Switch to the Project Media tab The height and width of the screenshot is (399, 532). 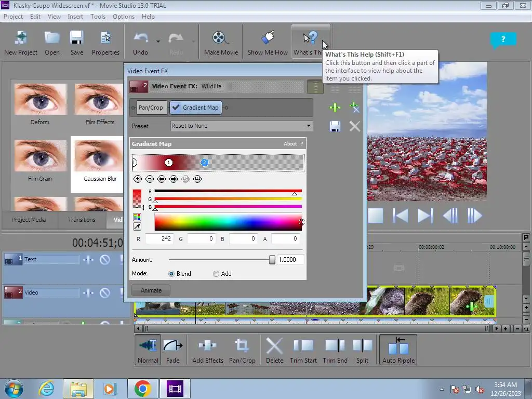point(29,220)
